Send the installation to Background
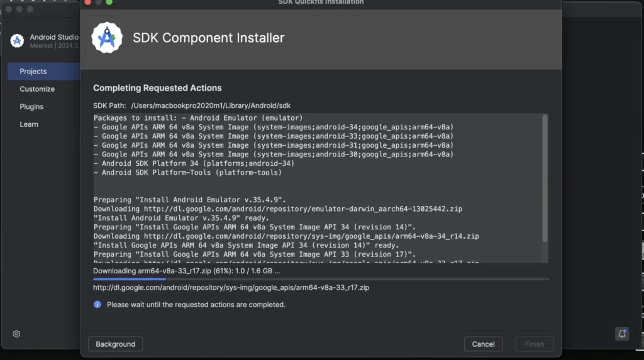The width and height of the screenshot is (644, 360). pos(116,344)
